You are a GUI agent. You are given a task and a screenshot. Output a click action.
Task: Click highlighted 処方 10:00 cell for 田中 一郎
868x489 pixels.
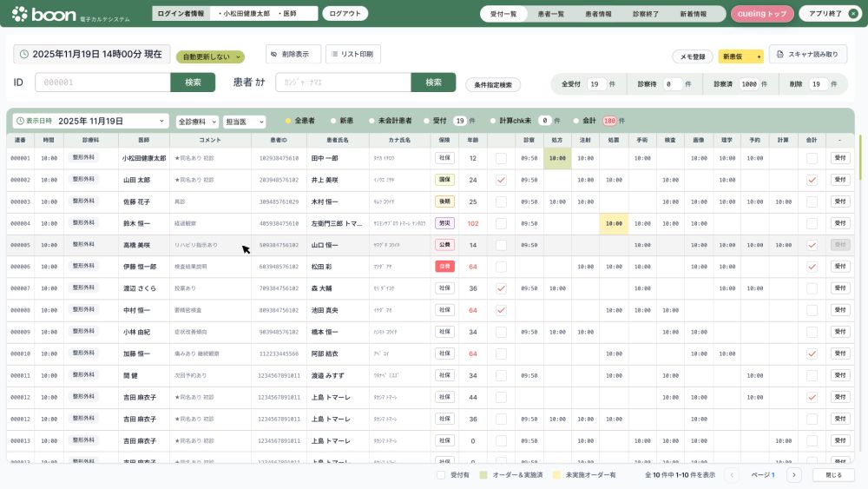[x=557, y=158]
